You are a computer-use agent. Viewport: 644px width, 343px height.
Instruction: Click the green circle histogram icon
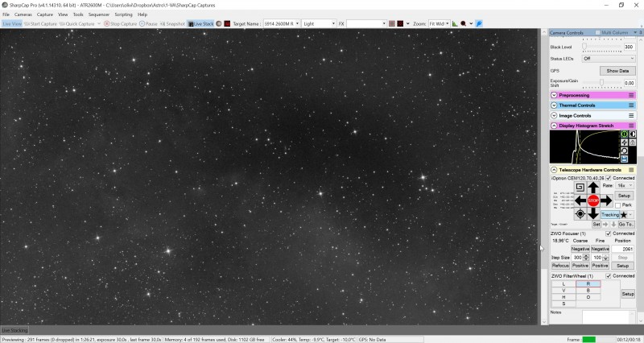tap(625, 134)
